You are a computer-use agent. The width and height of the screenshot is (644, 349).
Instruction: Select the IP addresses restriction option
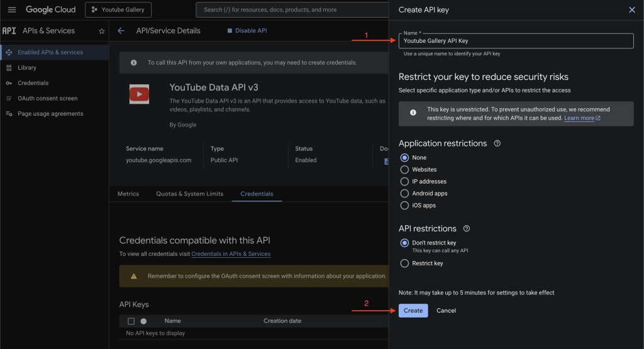(404, 182)
